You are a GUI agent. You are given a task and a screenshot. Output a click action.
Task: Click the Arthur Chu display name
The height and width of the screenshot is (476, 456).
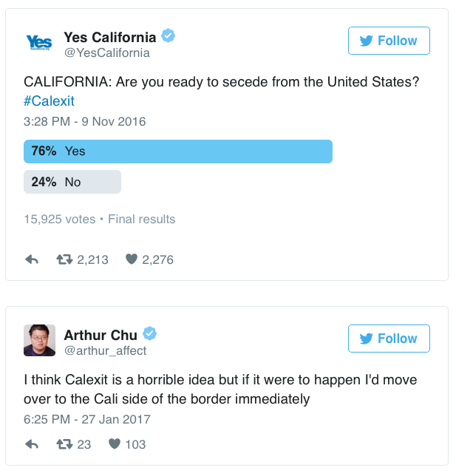101,335
